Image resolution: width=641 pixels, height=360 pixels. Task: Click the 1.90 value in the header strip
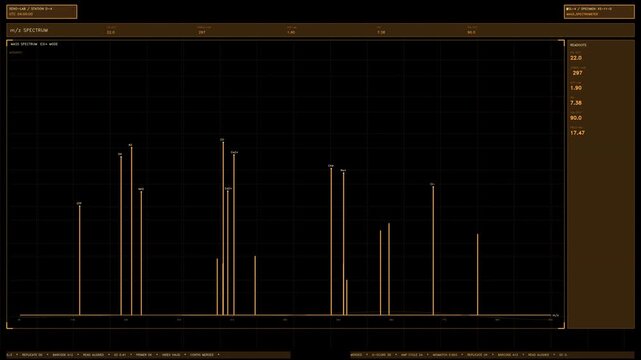291,32
